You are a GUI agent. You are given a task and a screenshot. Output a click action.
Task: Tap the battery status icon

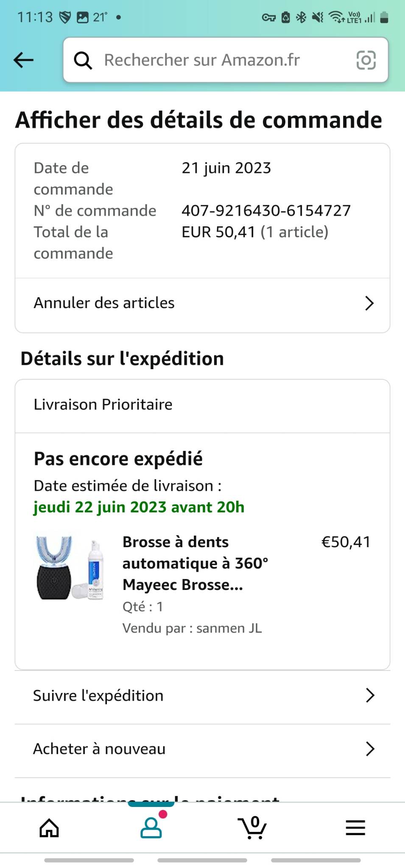tap(384, 17)
